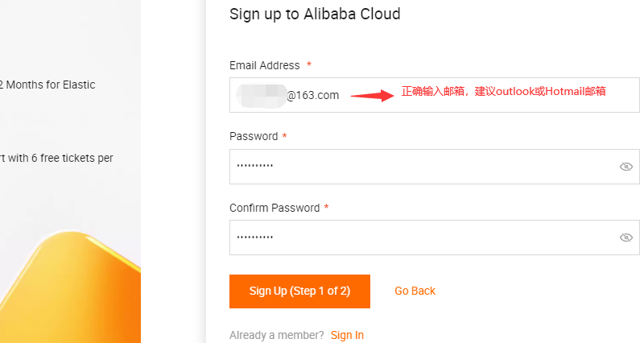The width and height of the screenshot is (644, 343).
Task: Open the Sign In link
Action: pyautogui.click(x=347, y=335)
